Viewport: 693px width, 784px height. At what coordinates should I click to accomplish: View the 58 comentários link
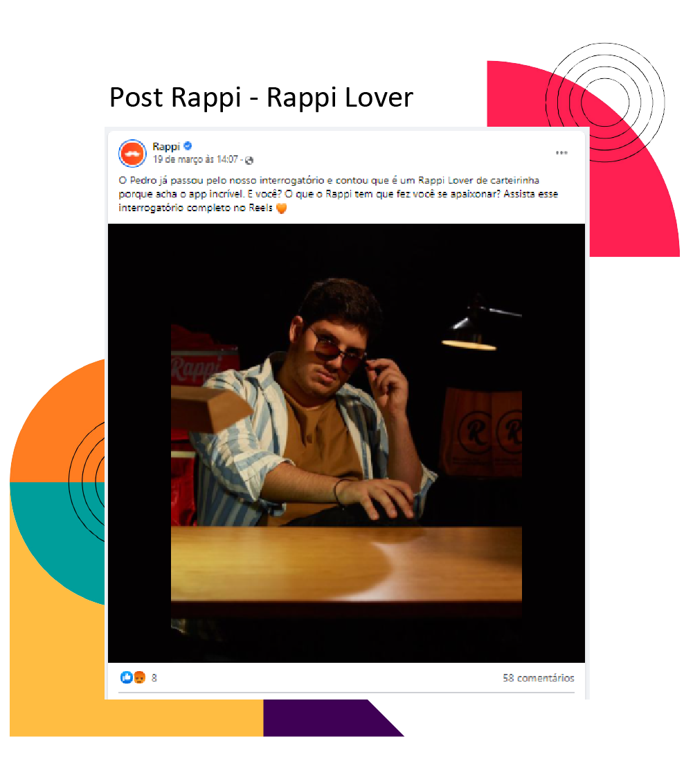pos(538,678)
